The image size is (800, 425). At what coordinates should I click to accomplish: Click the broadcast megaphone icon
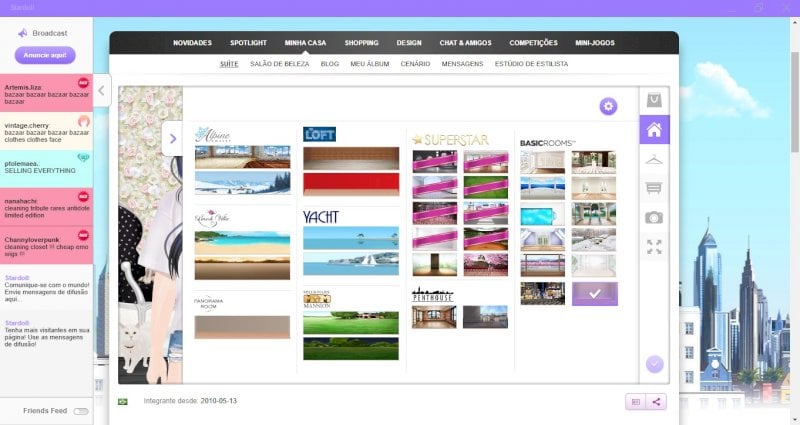point(22,33)
